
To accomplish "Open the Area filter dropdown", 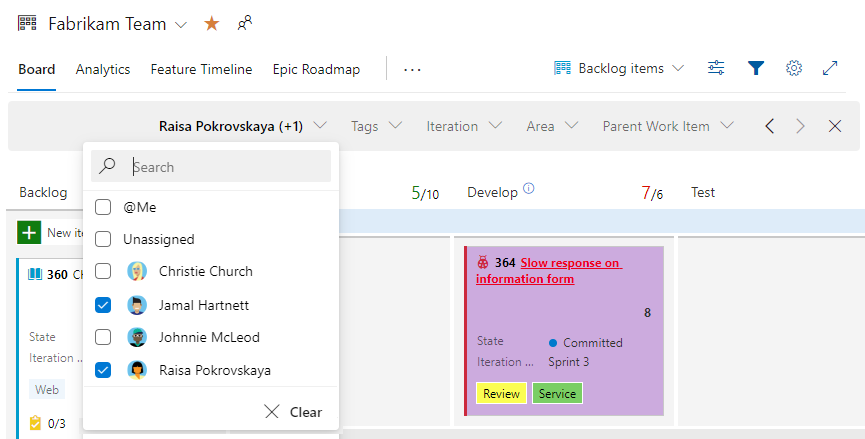I will point(552,126).
